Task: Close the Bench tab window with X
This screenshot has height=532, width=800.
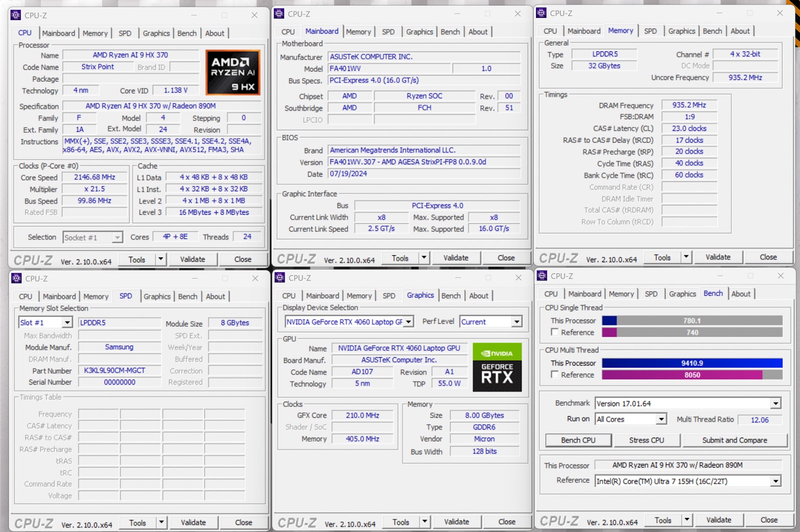Action: [780, 276]
